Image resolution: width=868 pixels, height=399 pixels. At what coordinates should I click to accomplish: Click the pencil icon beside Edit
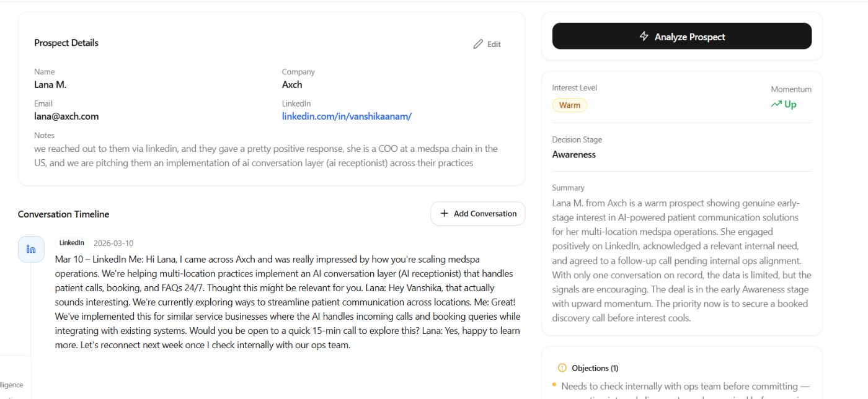(x=478, y=44)
